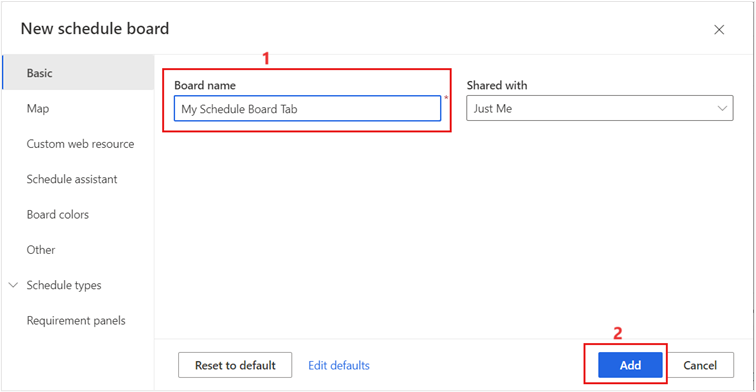The width and height of the screenshot is (756, 392).
Task: Expand Schedule types chevron
Action: point(14,285)
